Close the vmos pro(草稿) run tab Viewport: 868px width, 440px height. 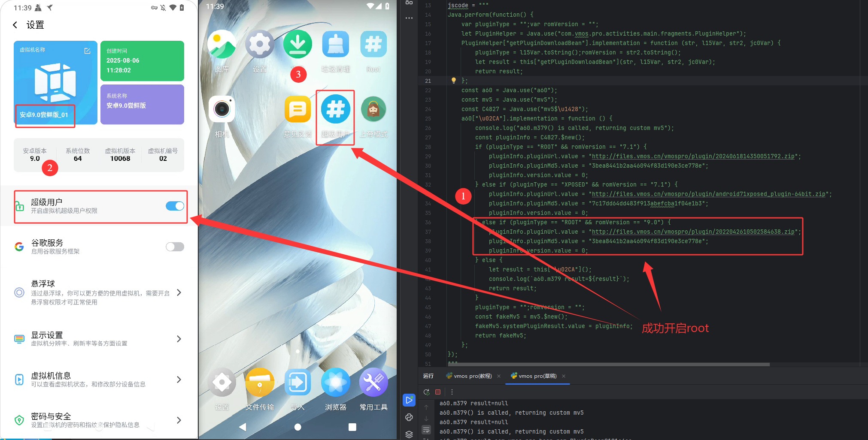click(x=564, y=376)
